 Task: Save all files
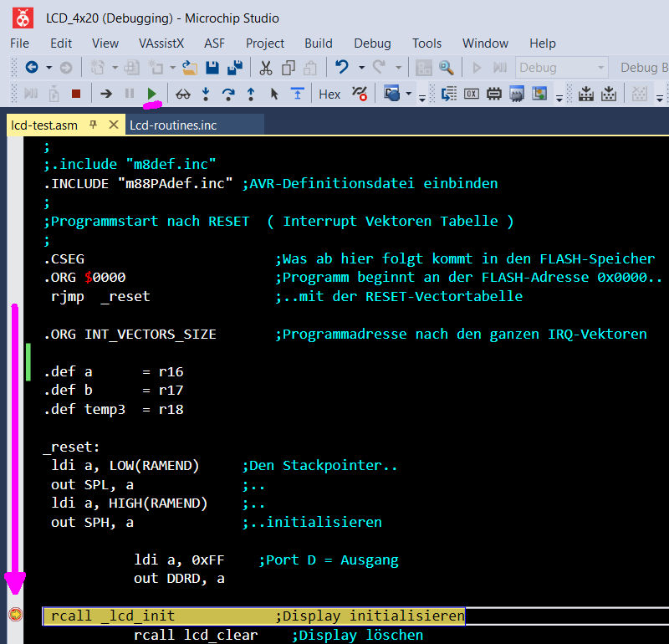click(235, 68)
